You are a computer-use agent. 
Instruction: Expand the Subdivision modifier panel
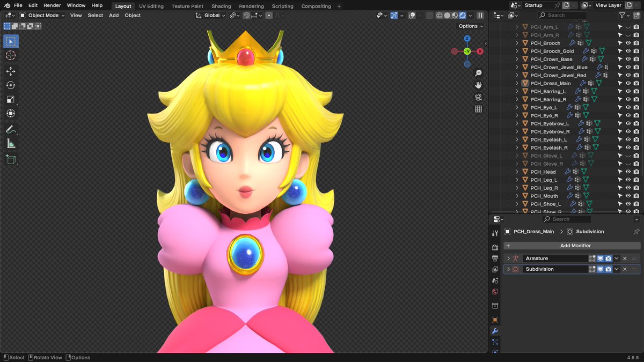tap(508, 269)
